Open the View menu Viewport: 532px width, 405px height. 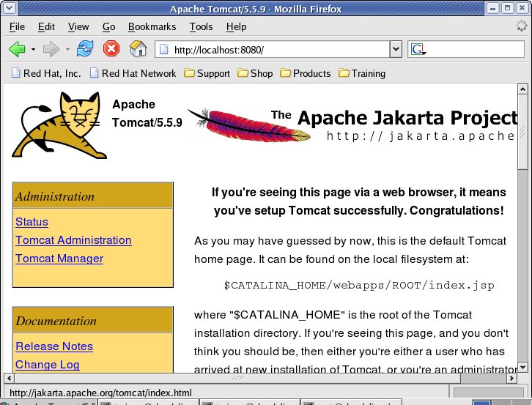tap(78, 26)
